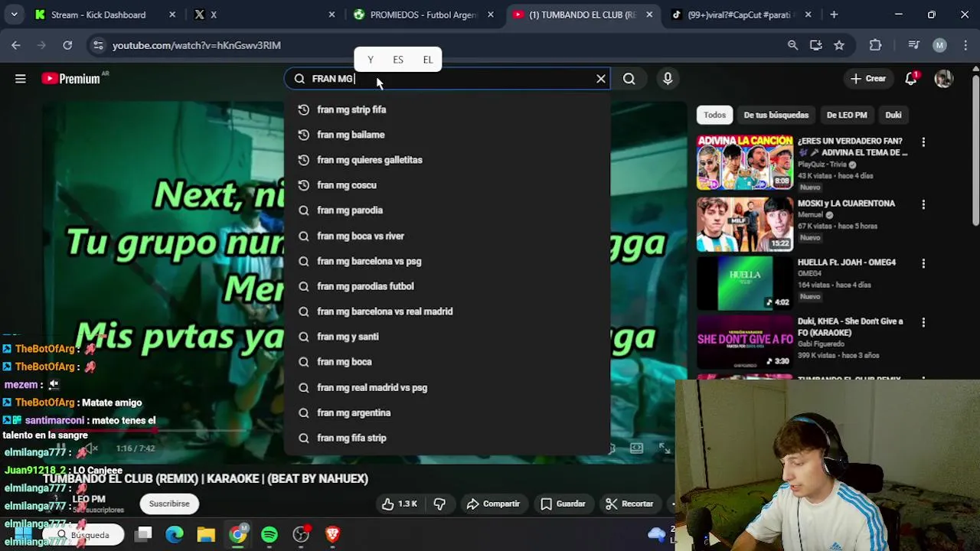Open the media control icon in toolbar

[x=913, y=45]
